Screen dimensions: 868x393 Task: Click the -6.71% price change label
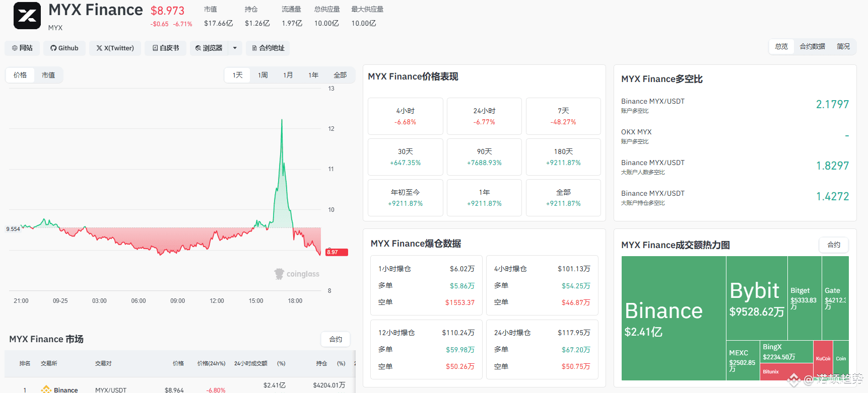pyautogui.click(x=183, y=24)
